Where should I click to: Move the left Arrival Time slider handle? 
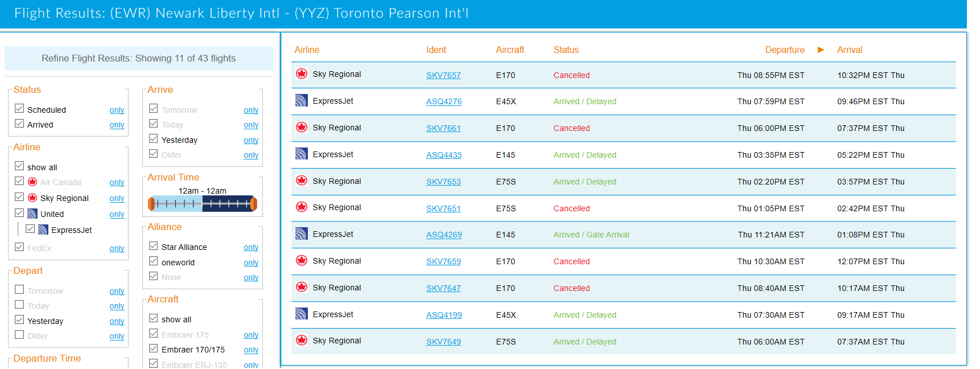click(x=151, y=203)
